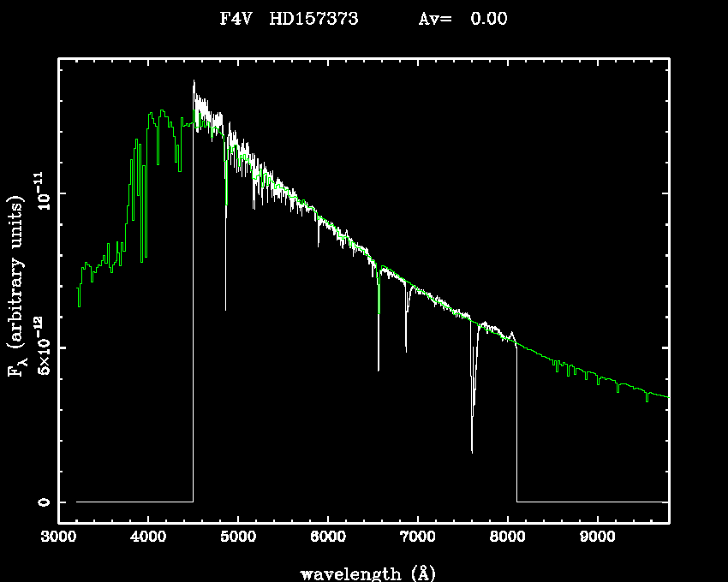
Task: Click the green curve tail near 9500 Å
Action: (x=647, y=397)
